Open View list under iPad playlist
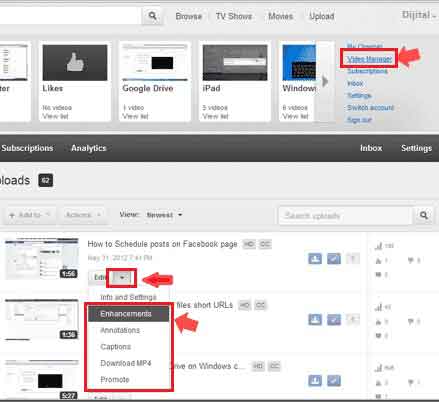This screenshot has width=439, height=402. coord(216,116)
